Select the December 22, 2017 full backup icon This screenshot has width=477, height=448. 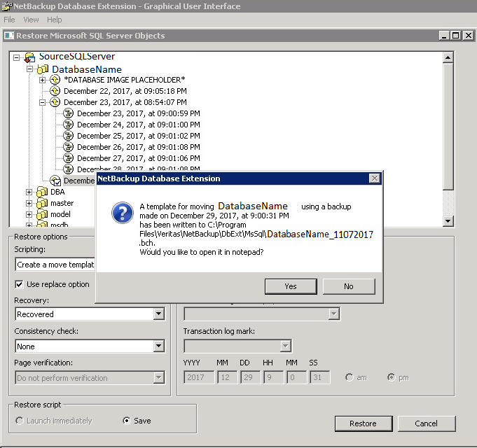(x=55, y=91)
